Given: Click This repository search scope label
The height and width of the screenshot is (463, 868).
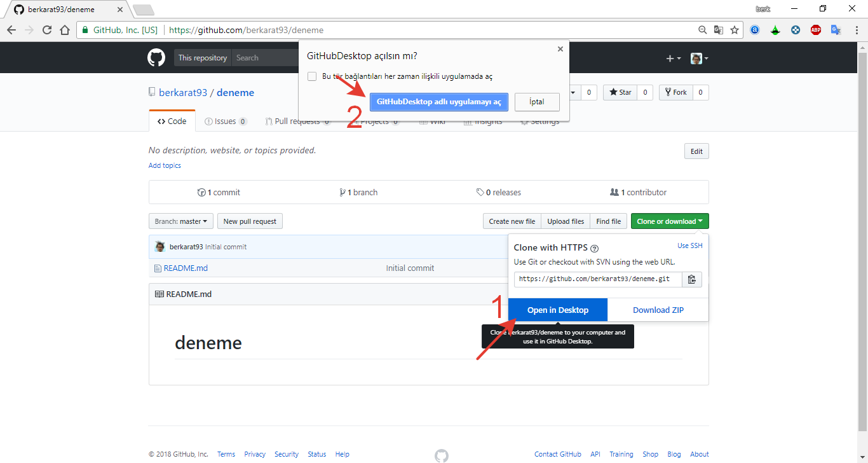Looking at the screenshot, I should click(203, 58).
